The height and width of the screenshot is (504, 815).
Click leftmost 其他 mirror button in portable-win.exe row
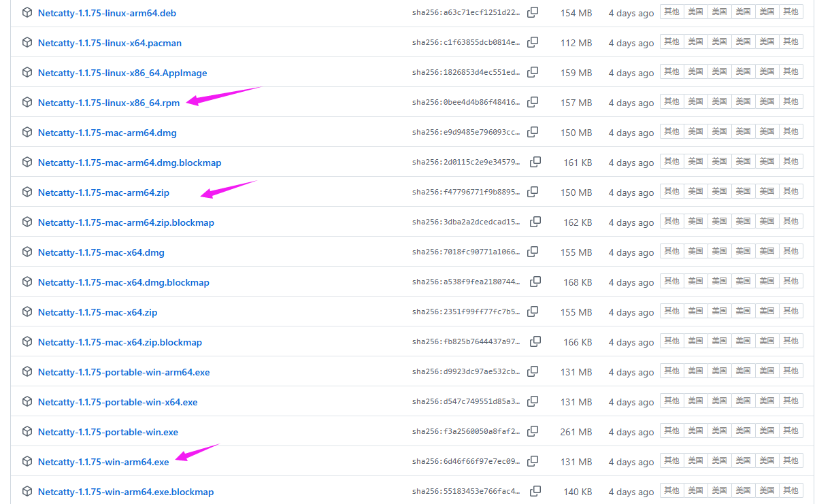(x=671, y=431)
